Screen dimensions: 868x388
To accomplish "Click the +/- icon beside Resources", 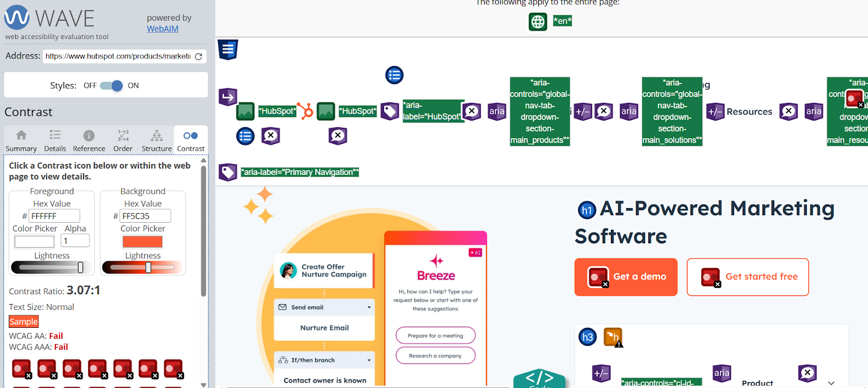I will point(716,112).
